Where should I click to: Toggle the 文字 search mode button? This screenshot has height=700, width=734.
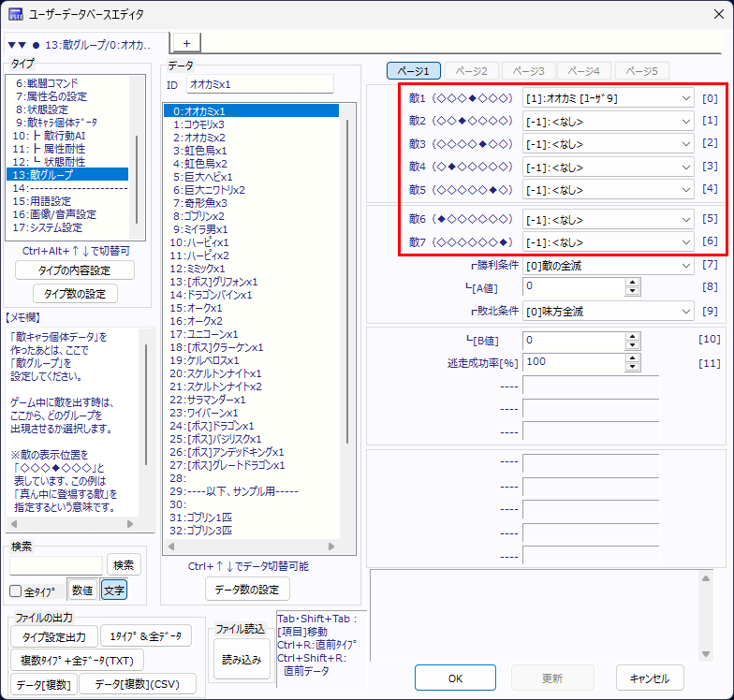coord(114,591)
